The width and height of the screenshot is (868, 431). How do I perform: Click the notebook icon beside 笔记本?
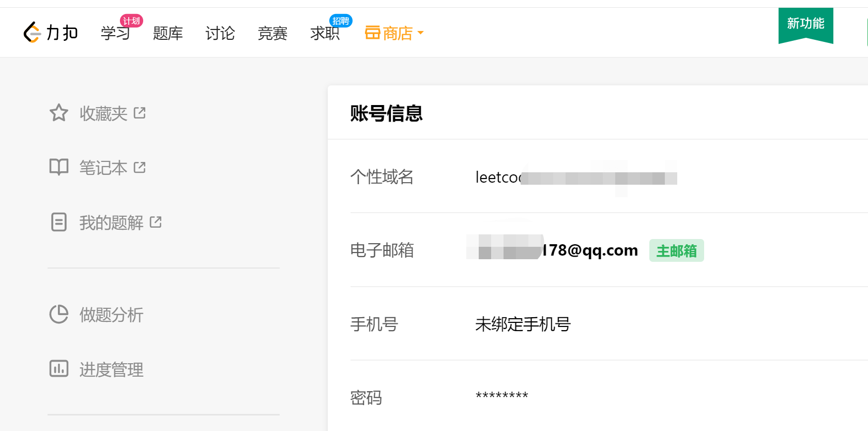[58, 167]
